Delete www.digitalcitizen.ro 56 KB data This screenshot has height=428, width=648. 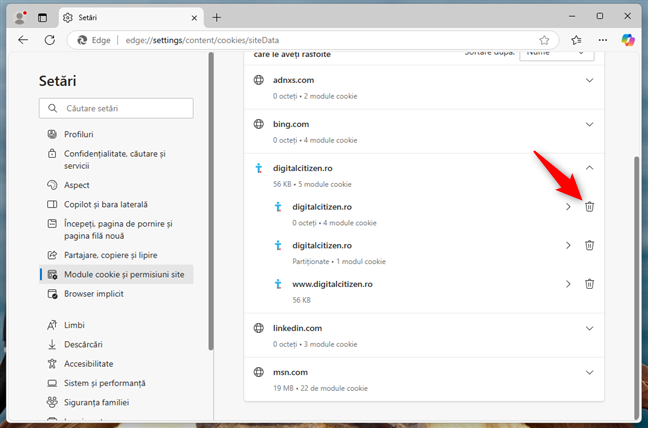click(589, 284)
